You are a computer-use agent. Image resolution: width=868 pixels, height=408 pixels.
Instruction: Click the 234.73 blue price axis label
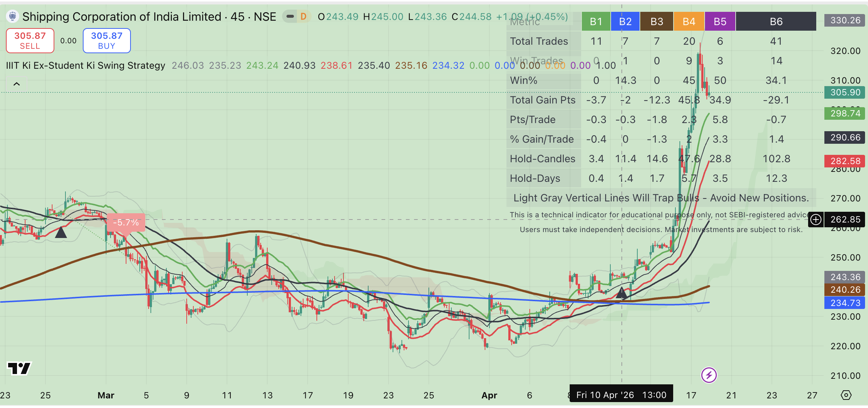click(x=845, y=303)
